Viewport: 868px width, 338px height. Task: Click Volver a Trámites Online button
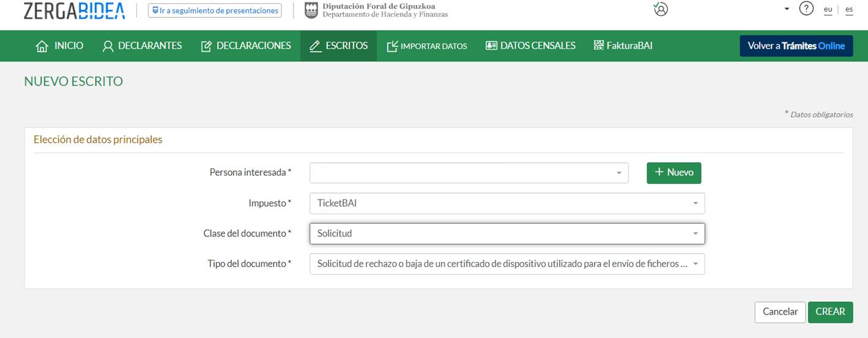click(x=796, y=46)
